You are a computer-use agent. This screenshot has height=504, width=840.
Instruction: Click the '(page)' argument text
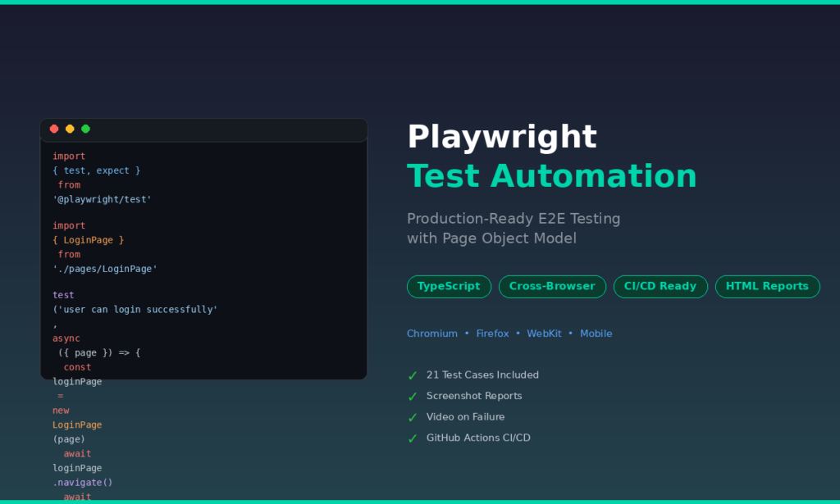pyautogui.click(x=69, y=439)
